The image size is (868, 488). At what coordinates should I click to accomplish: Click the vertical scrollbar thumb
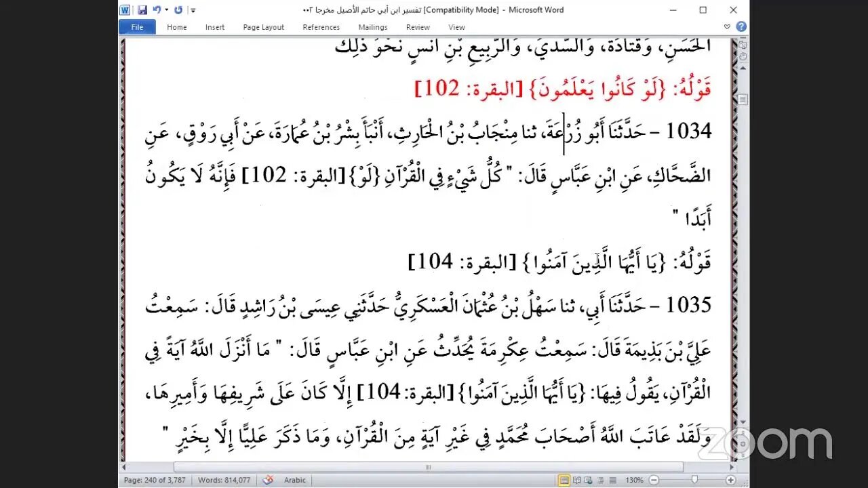pos(743,100)
